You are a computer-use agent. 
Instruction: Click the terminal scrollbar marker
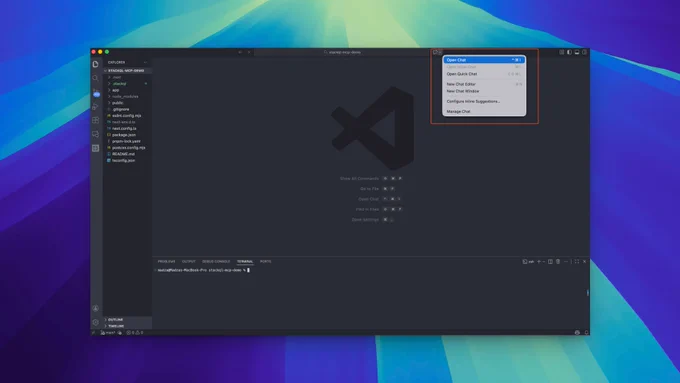(x=588, y=293)
